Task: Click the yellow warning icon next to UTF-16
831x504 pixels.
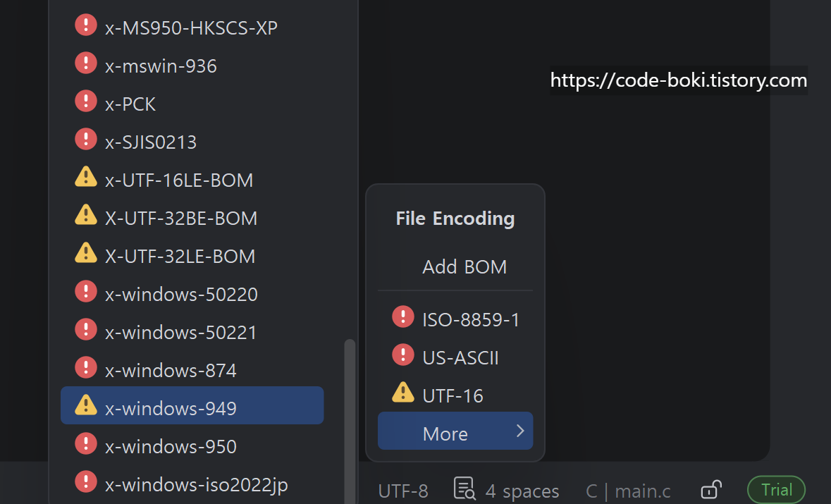Action: tap(402, 393)
